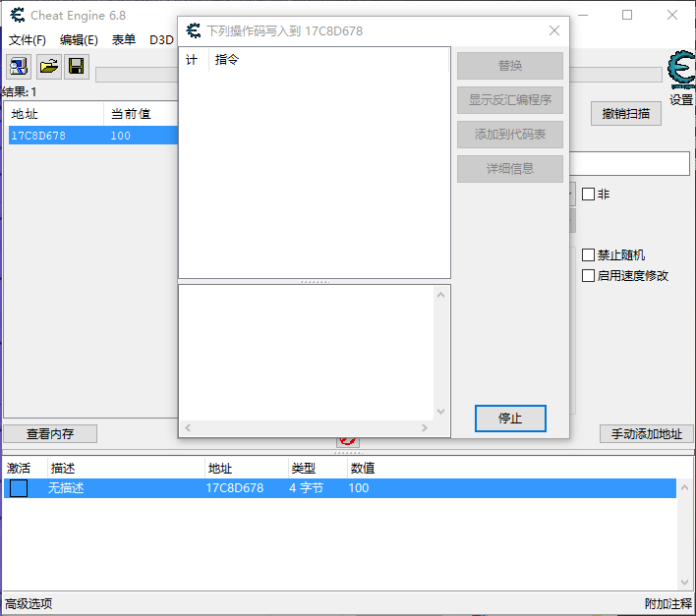Screen dimensions: 696x616
Task: Click the dialog info pane scroll-up arrow
Action: pyautogui.click(x=440, y=295)
